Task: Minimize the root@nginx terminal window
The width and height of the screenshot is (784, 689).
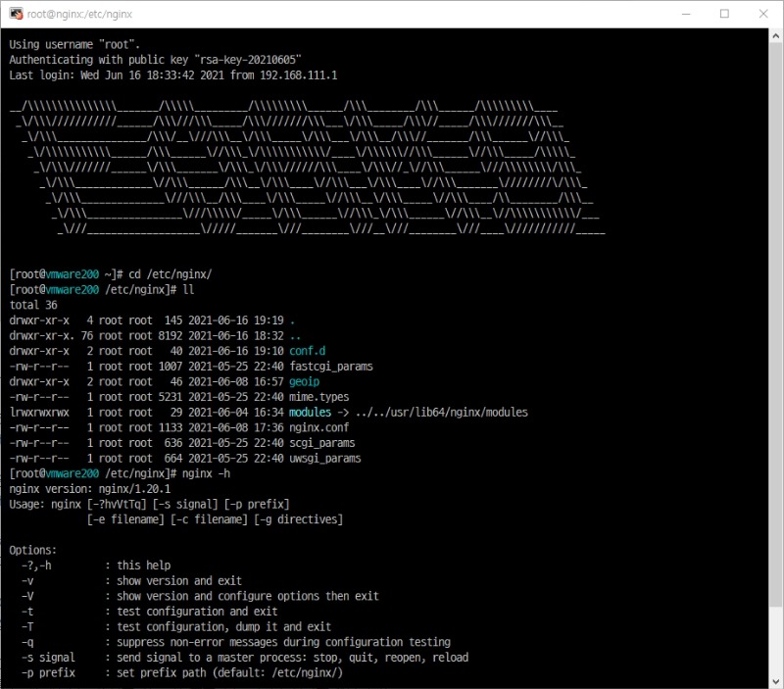Action: point(686,14)
